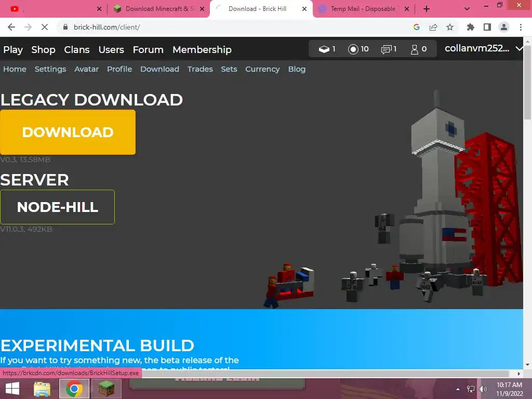Open messages icon showing 1
The image size is (532, 399).
coord(389,49)
